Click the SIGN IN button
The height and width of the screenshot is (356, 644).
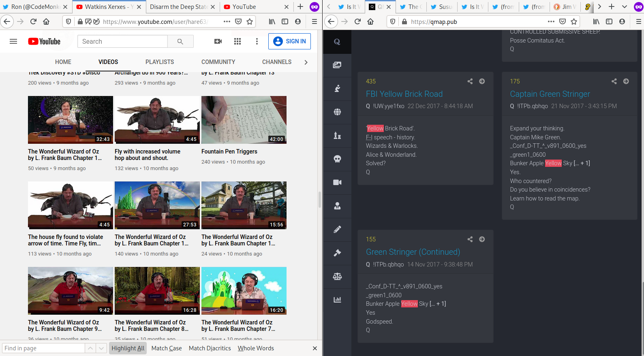(x=289, y=41)
